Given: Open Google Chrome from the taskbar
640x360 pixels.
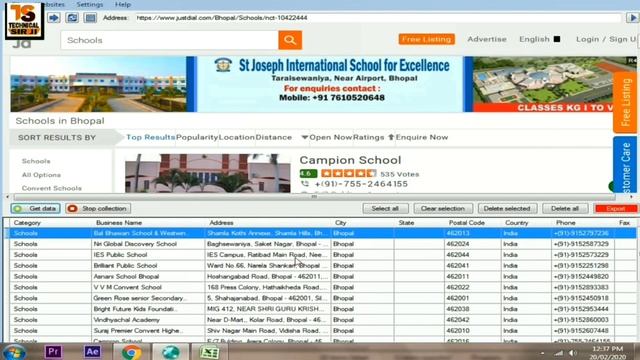Looking at the screenshot, I should coord(131,352).
